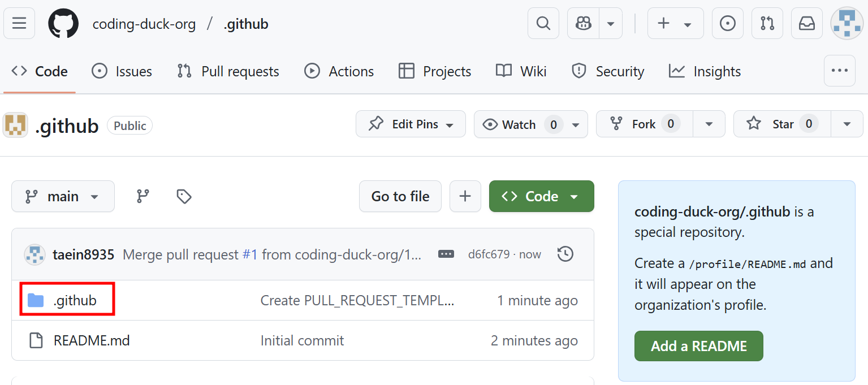View tags via the tag icon
The height and width of the screenshot is (385, 868).
point(184,196)
